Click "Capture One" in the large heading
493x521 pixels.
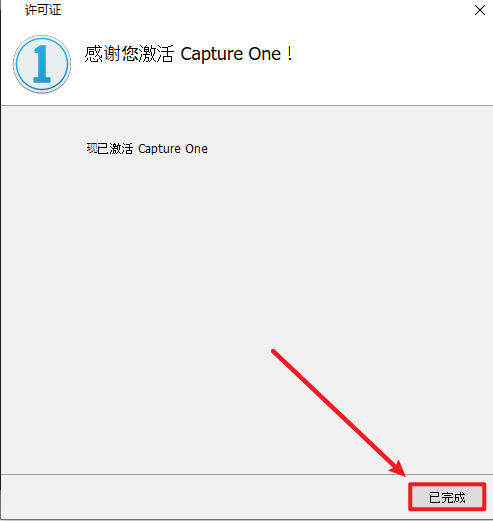tap(231, 54)
